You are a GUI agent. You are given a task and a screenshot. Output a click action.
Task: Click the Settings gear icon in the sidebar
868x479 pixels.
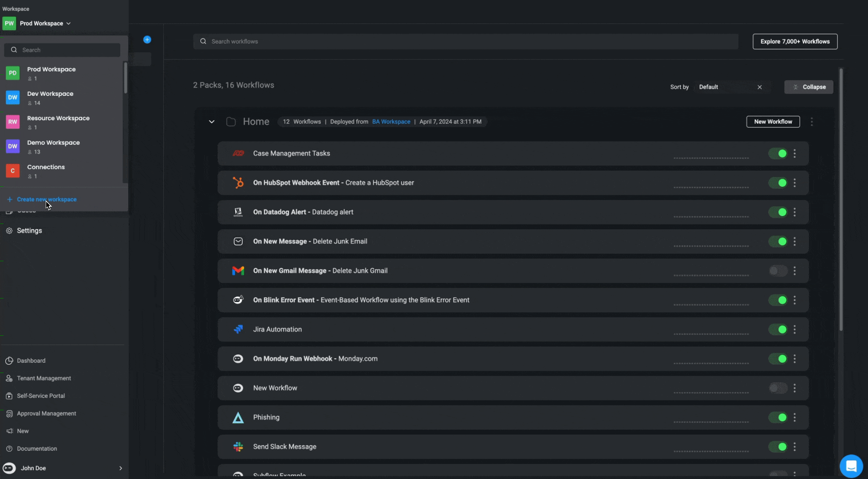pos(9,231)
